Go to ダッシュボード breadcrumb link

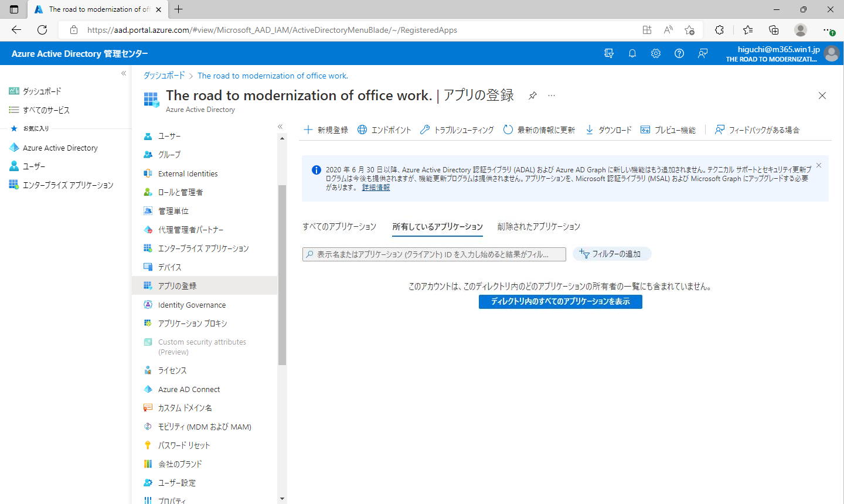(x=164, y=76)
